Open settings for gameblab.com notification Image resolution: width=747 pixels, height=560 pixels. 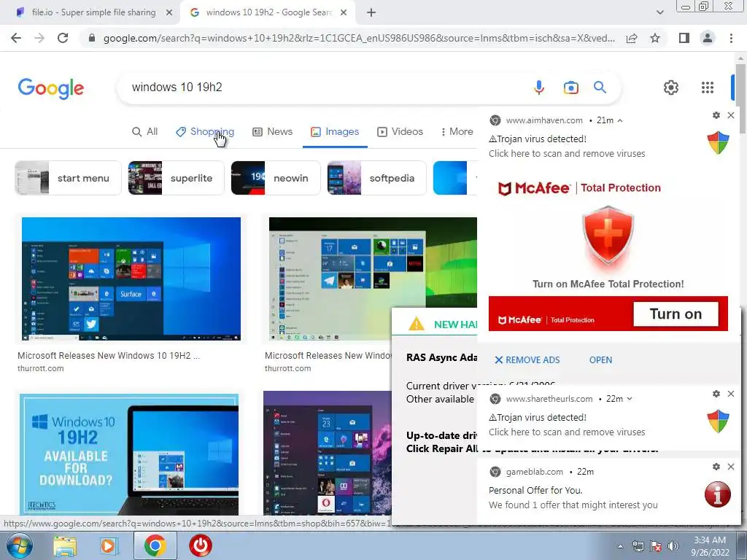pos(716,467)
